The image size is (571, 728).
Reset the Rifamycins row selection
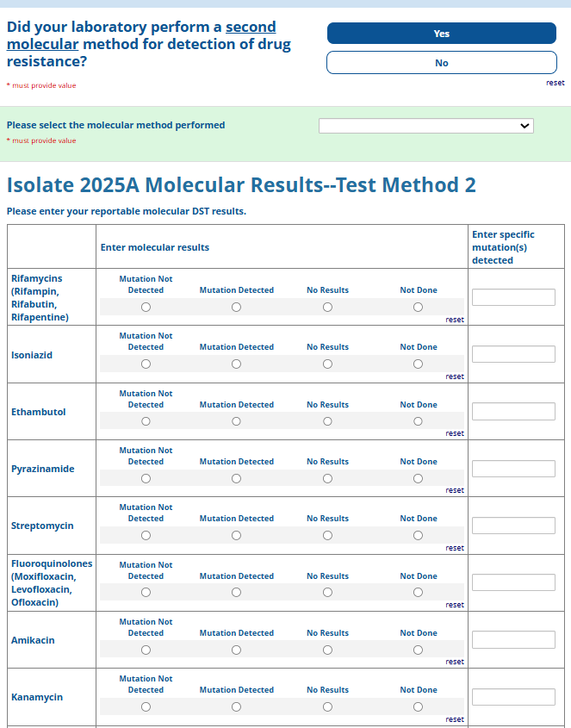pyautogui.click(x=455, y=320)
